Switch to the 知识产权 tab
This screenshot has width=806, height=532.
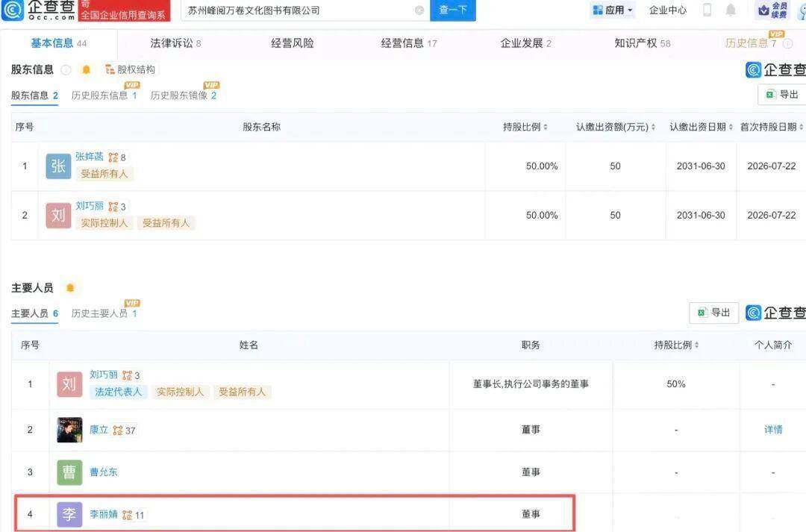pyautogui.click(x=642, y=43)
